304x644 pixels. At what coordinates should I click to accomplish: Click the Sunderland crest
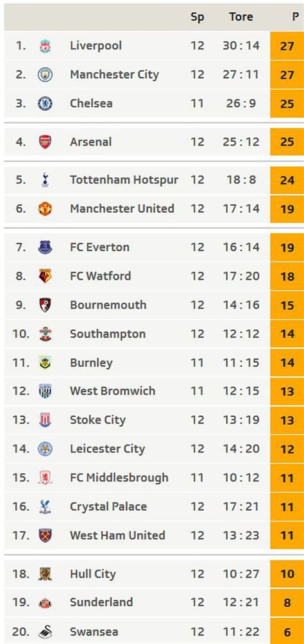tap(45, 602)
